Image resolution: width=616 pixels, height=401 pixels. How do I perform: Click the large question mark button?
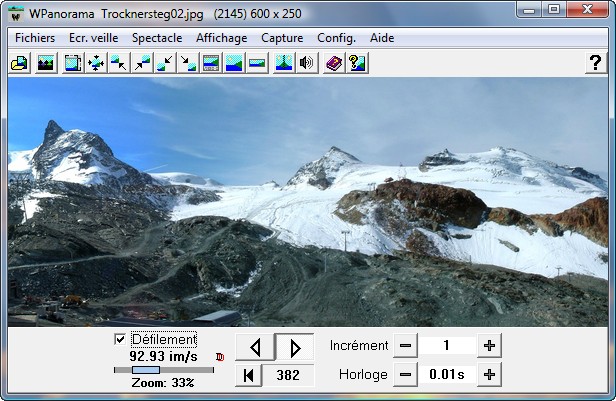(x=596, y=63)
